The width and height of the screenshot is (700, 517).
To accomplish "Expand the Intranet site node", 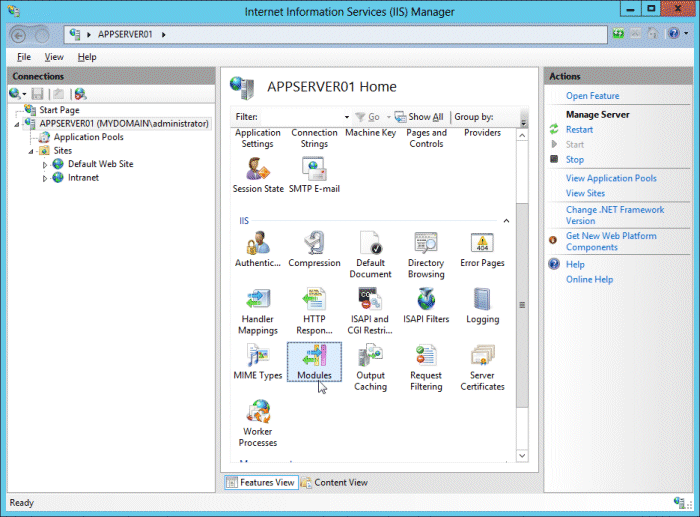I will (x=45, y=179).
